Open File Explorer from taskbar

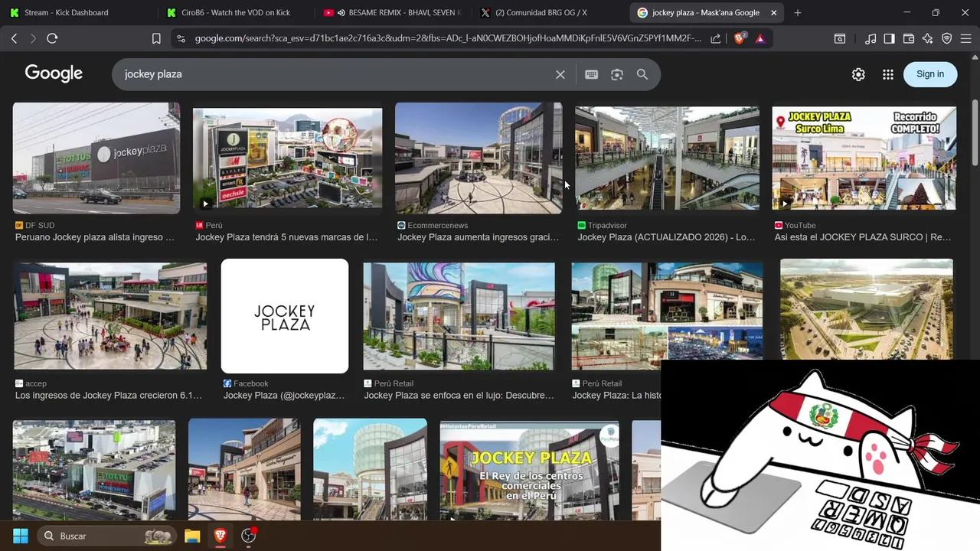[x=192, y=536]
